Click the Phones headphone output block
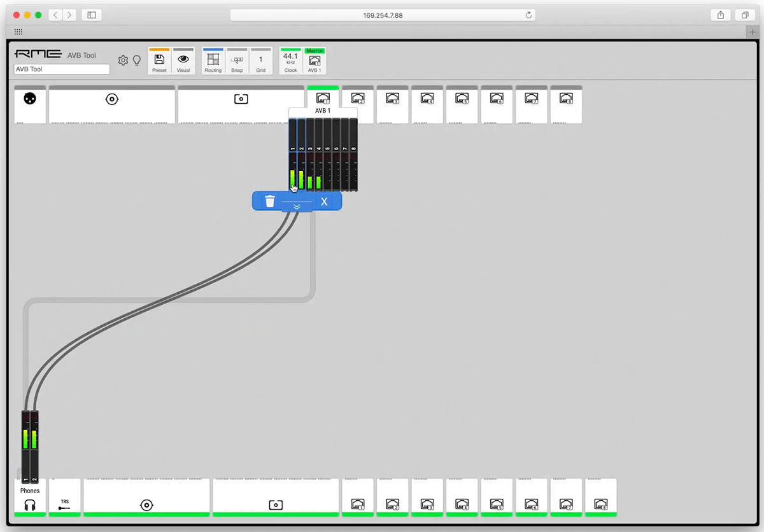This screenshot has width=764, height=532. 30,501
